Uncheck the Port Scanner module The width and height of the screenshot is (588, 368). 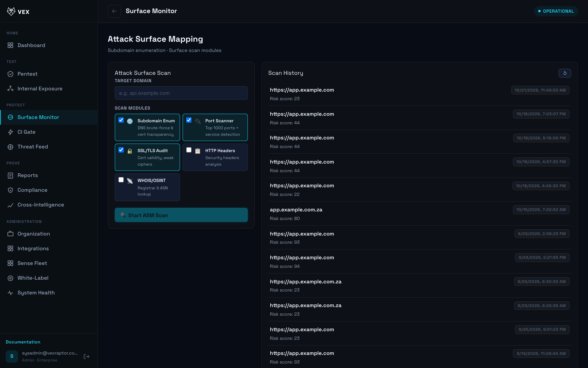tap(189, 120)
